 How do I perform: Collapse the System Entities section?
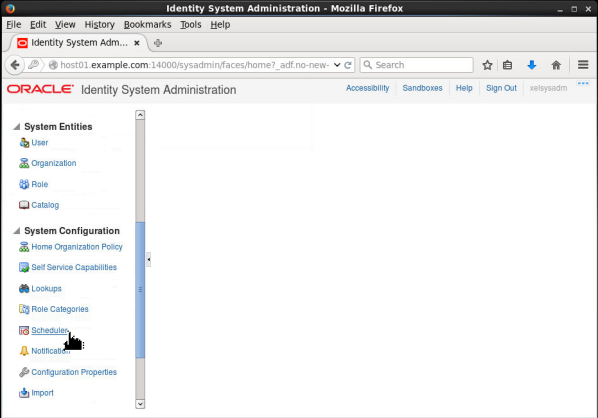click(17, 127)
